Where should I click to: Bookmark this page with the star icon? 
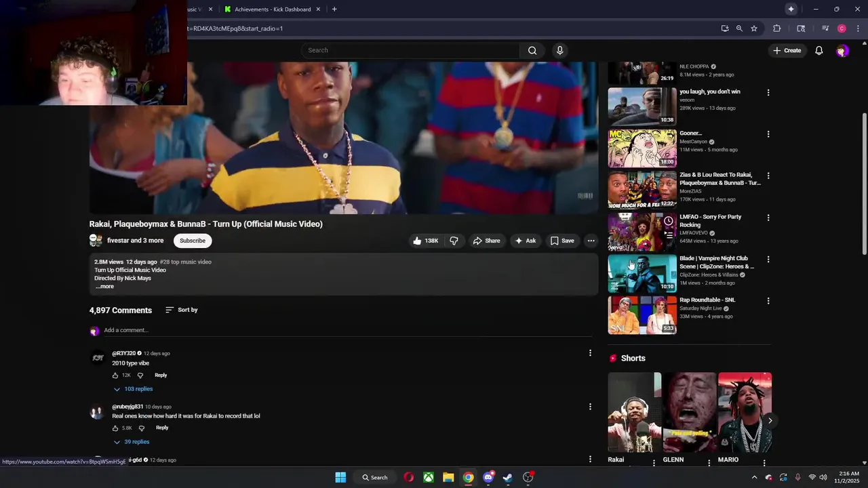coord(753,28)
